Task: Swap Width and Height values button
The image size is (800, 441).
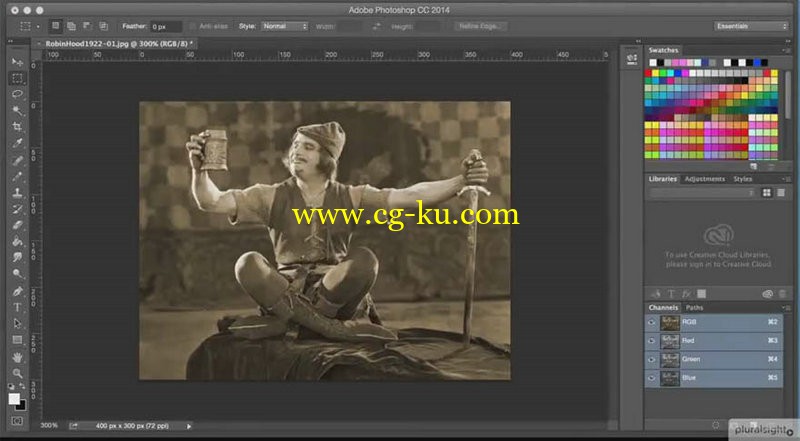Action: click(x=376, y=26)
